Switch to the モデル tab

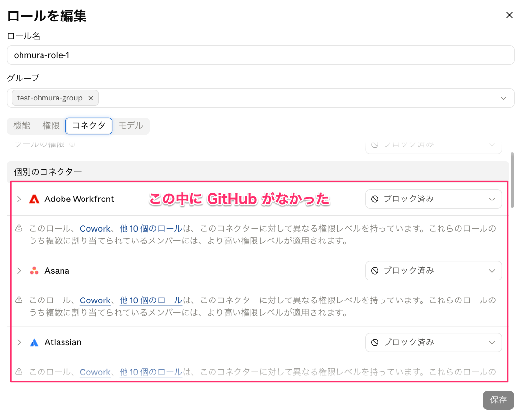pos(131,126)
